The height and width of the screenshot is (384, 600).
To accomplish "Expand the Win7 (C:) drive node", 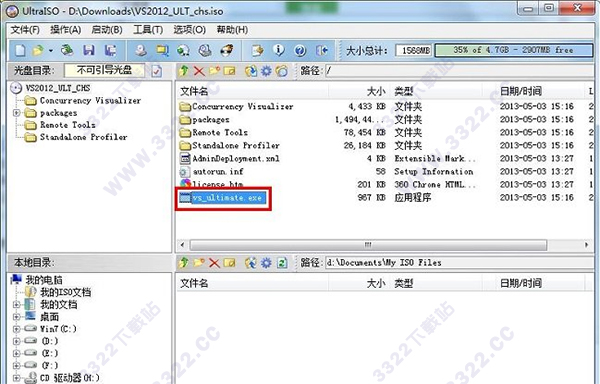I will click(x=16, y=329).
